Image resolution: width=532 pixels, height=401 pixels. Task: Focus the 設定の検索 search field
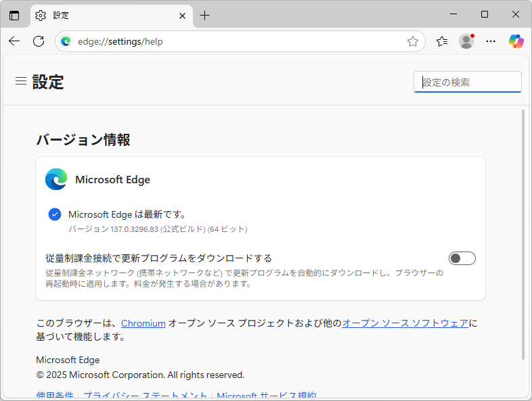(467, 82)
